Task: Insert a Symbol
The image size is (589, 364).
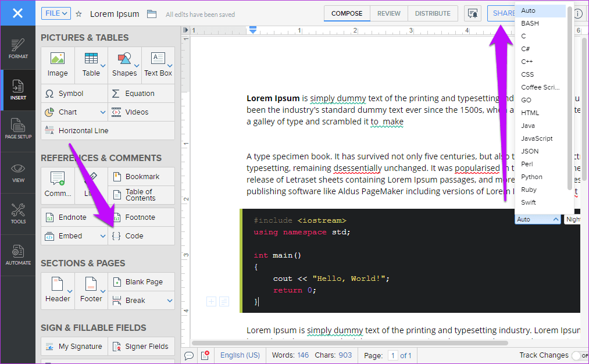Action: coord(74,93)
